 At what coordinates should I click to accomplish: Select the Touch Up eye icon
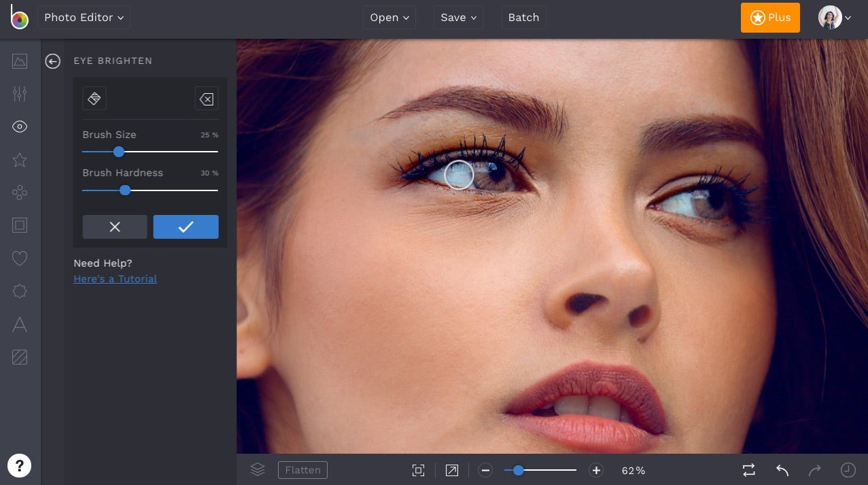click(x=20, y=127)
